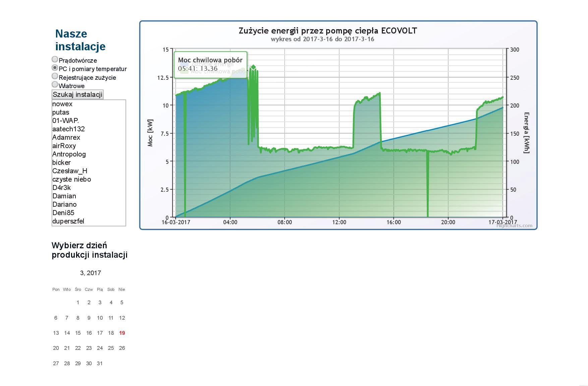This screenshot has width=588, height=386.
Task: Select Damian installation entry
Action: [x=89, y=196]
